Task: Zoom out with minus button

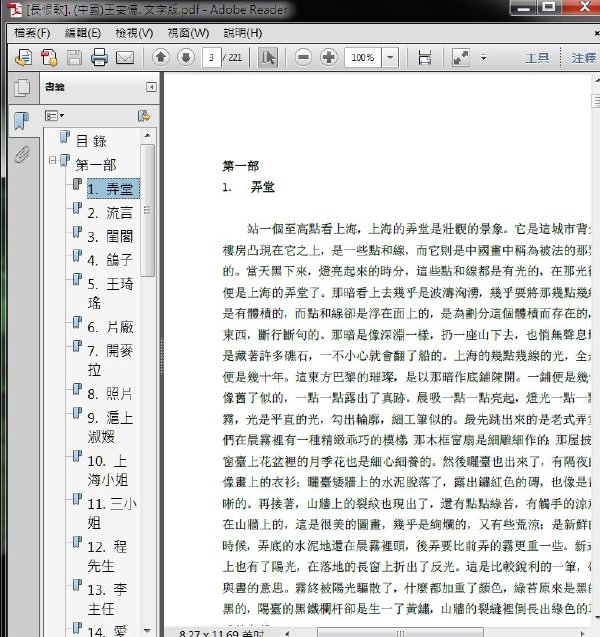Action: tap(303, 57)
